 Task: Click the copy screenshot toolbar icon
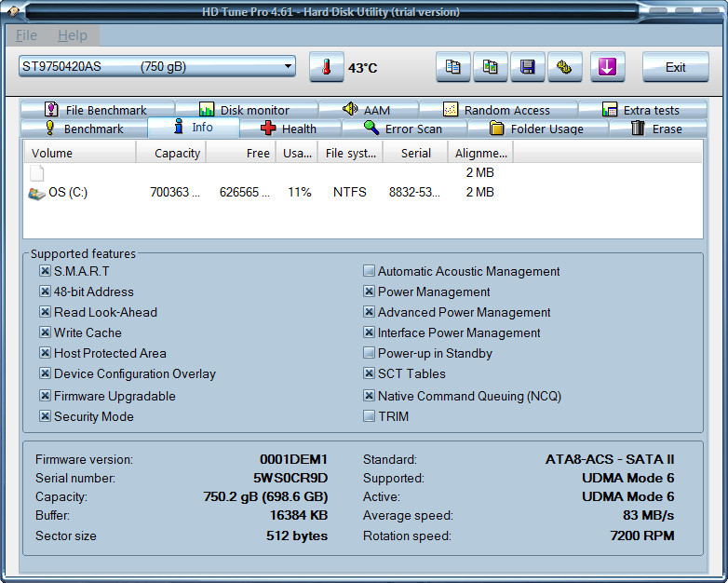click(491, 67)
